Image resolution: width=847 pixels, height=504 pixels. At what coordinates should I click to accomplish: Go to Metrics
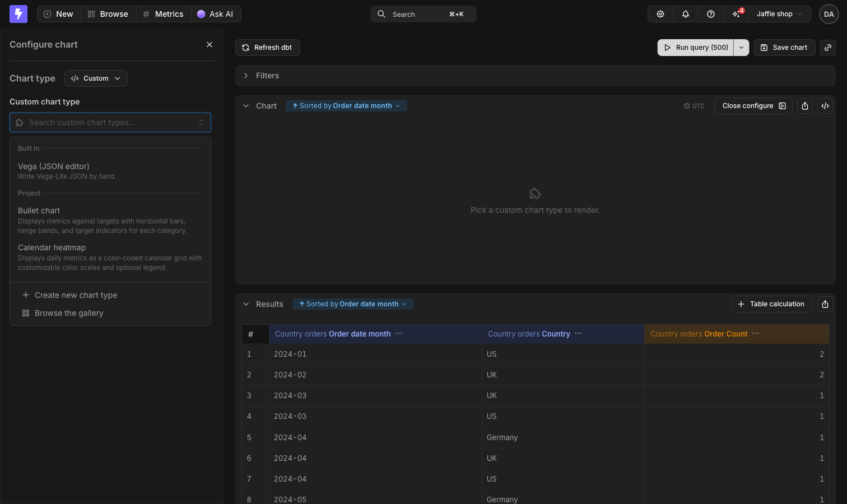tap(164, 14)
